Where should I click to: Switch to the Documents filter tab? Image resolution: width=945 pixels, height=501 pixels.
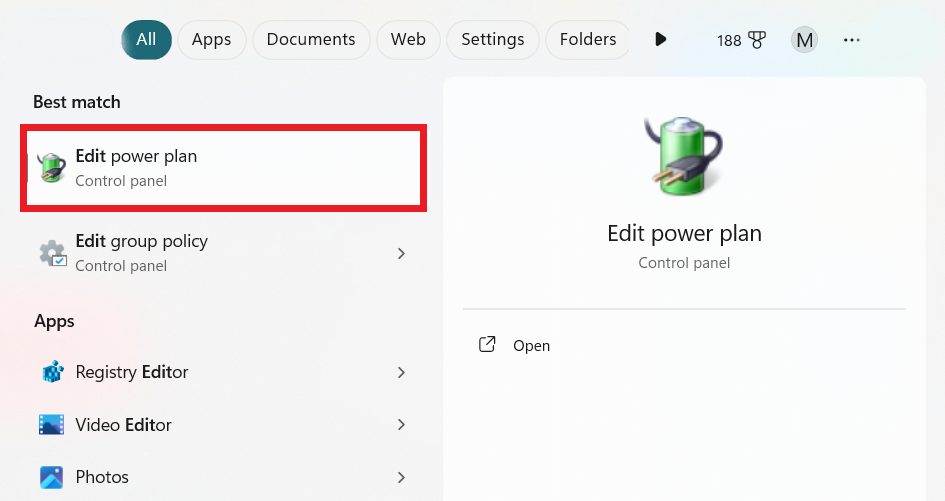pos(311,40)
